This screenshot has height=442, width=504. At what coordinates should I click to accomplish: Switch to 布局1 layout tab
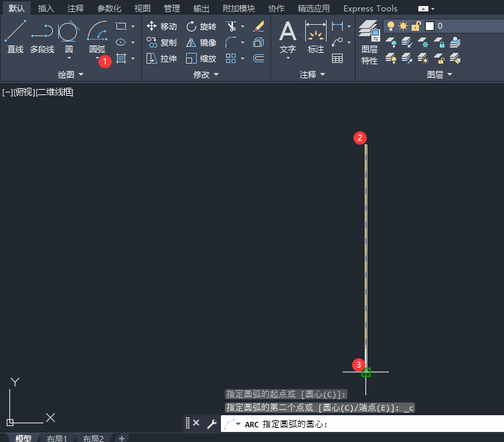coord(57,438)
